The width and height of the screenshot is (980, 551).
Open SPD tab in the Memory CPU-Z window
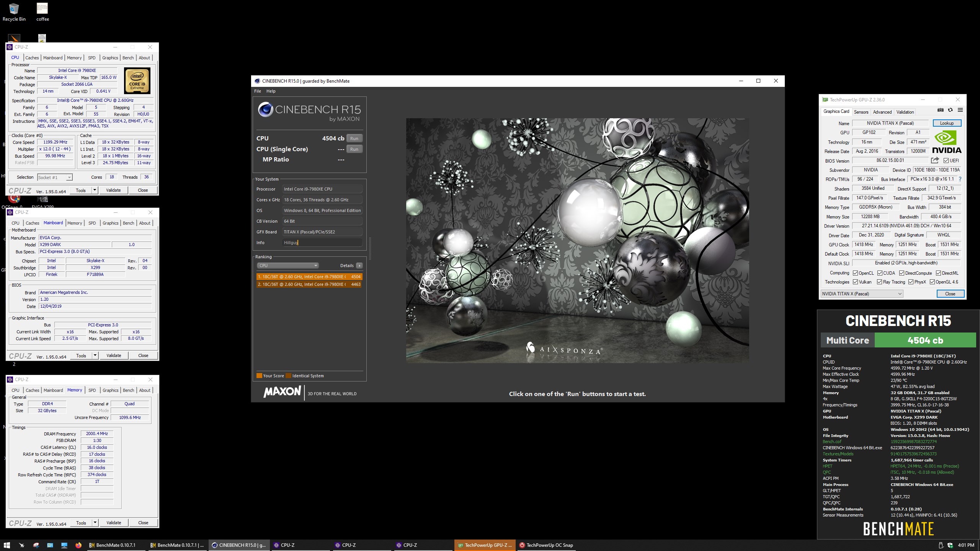92,390
